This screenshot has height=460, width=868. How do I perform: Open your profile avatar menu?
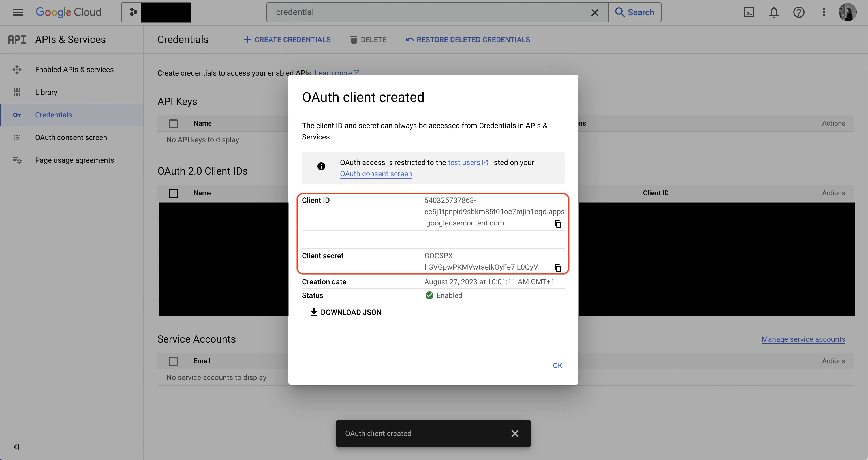pos(848,12)
